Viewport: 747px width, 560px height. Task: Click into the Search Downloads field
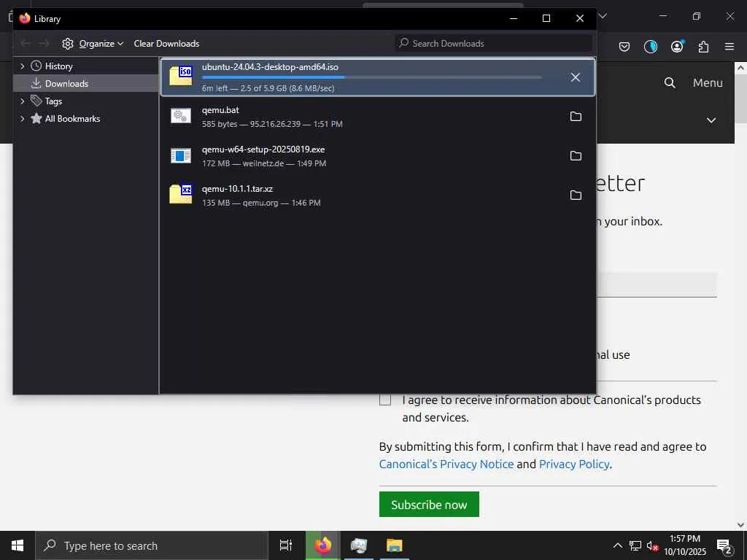[494, 43]
